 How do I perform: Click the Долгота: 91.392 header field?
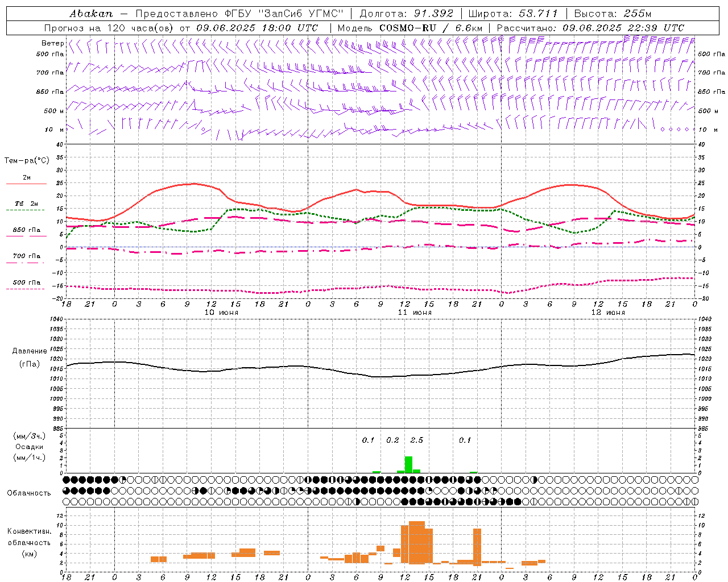407,14
